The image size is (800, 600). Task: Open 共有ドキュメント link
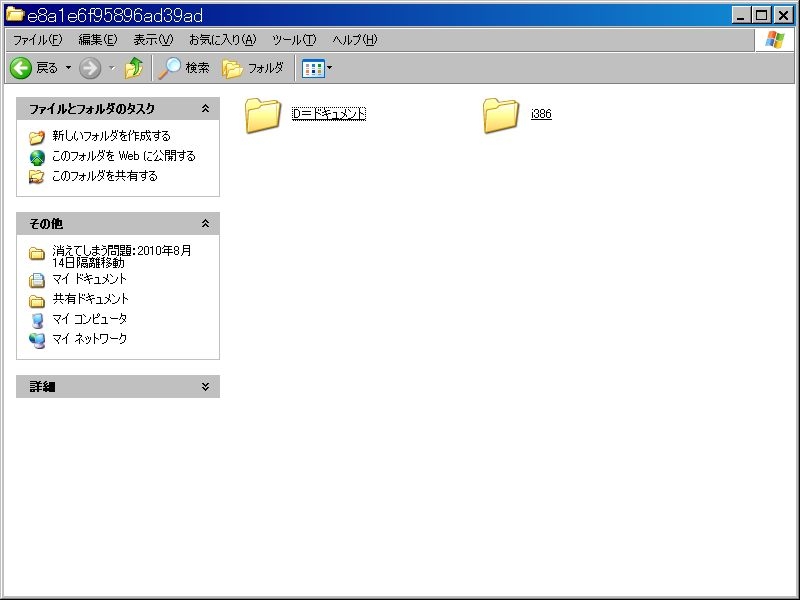tap(90, 299)
